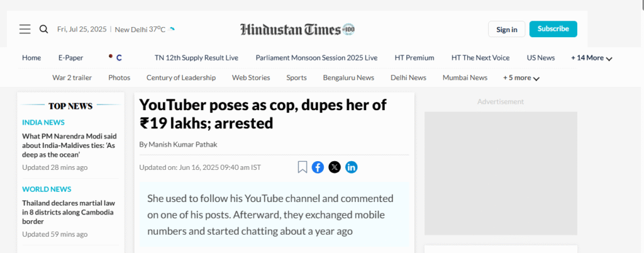Click the Sign in button
The width and height of the screenshot is (644, 253).
pos(506,29)
